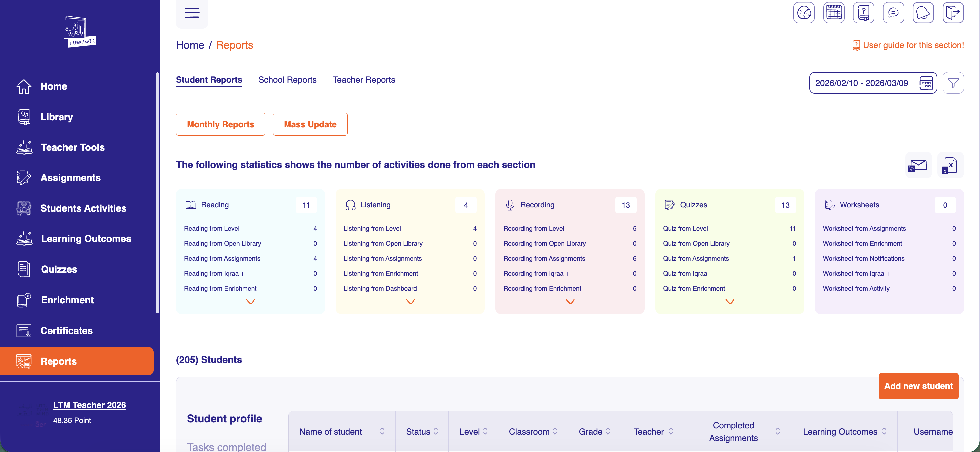
Task: Sort table by Name of student
Action: click(x=382, y=431)
